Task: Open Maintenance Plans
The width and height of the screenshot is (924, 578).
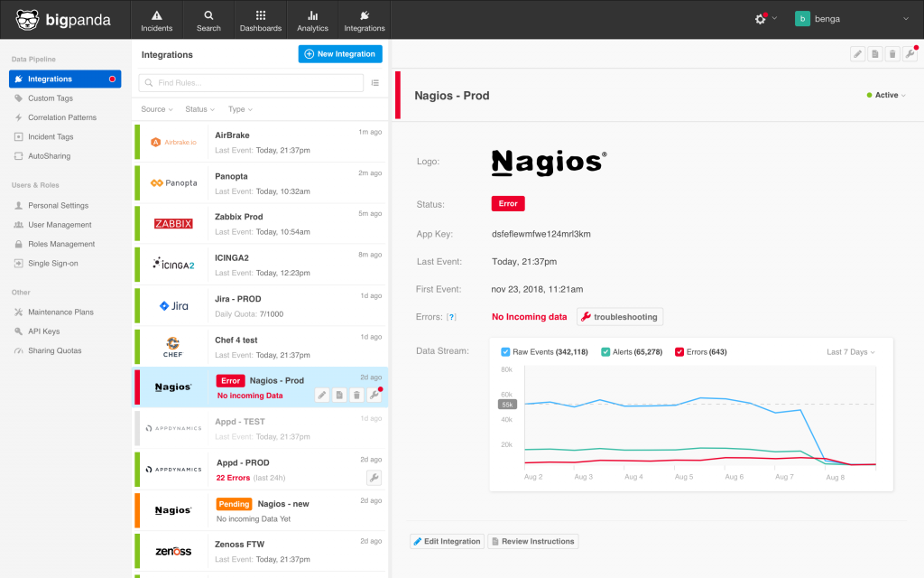Action: click(x=60, y=312)
